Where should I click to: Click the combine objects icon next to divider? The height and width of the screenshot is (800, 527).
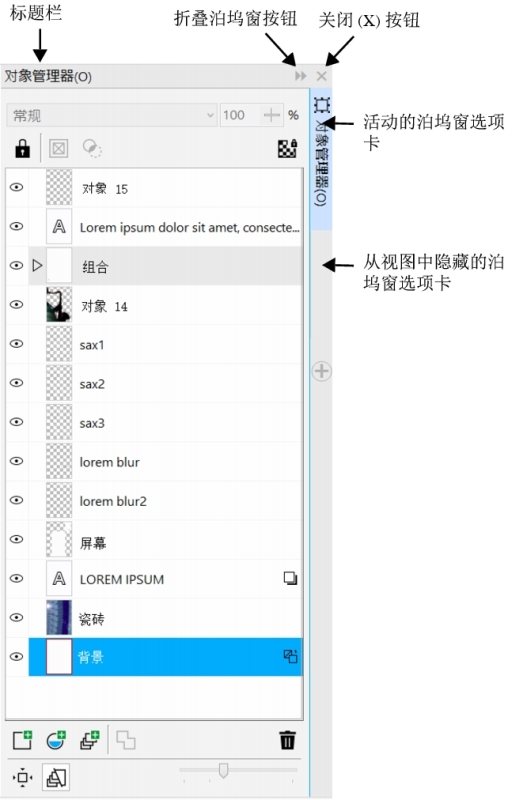tap(126, 740)
